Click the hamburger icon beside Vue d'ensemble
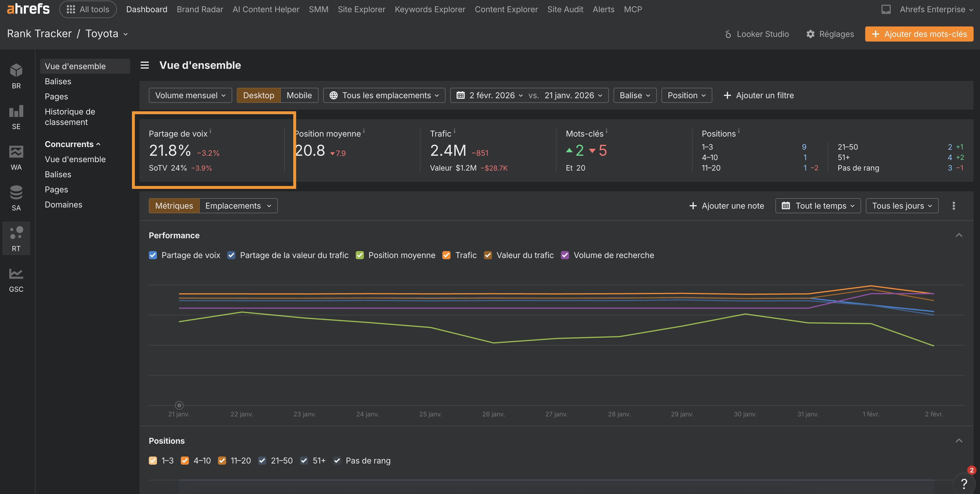Viewport: 980px width, 494px height. 144,65
